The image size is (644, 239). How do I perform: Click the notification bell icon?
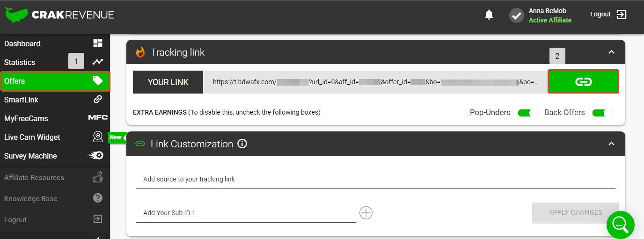489,15
